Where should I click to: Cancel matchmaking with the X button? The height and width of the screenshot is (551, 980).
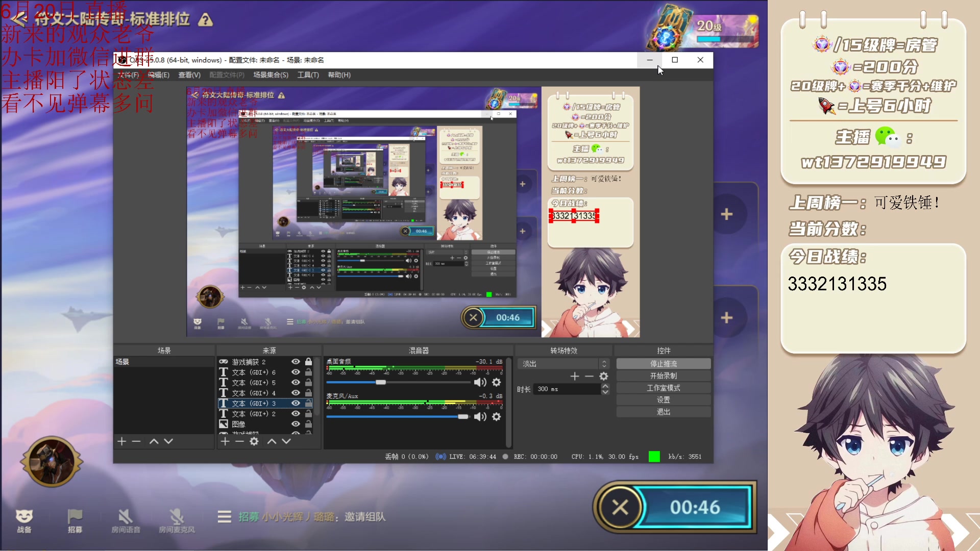pyautogui.click(x=620, y=507)
